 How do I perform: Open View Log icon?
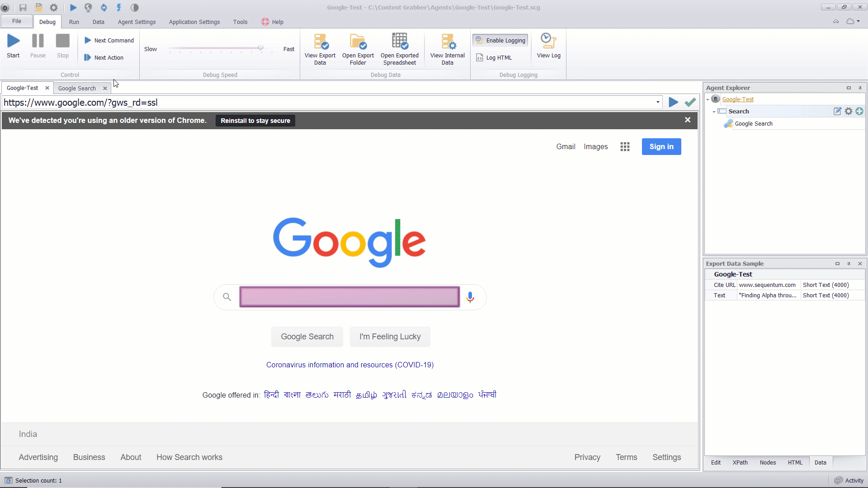[548, 41]
